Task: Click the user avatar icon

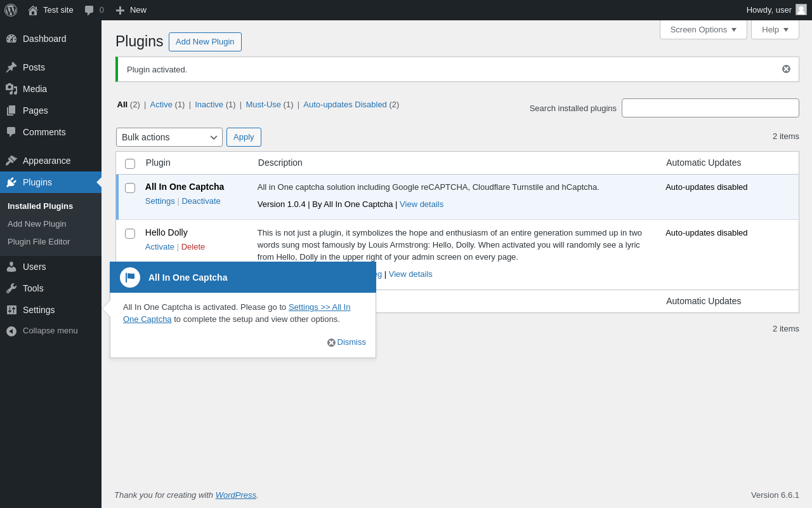Action: point(801,10)
